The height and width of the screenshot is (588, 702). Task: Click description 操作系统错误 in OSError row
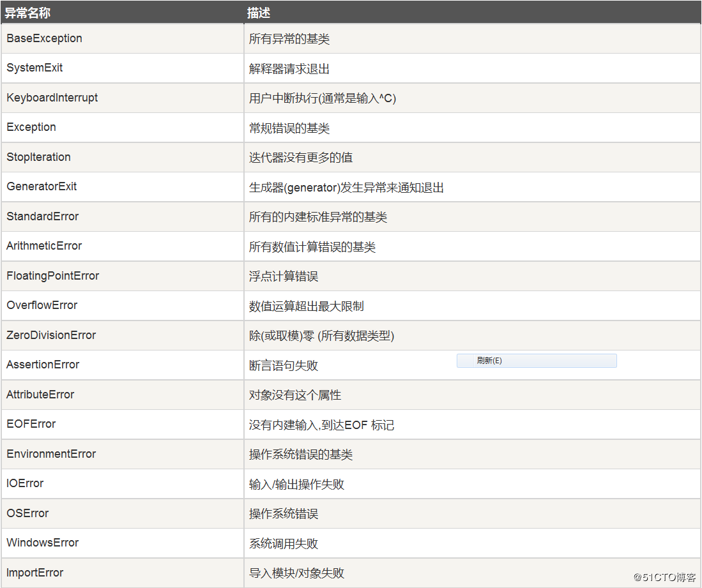point(284,514)
